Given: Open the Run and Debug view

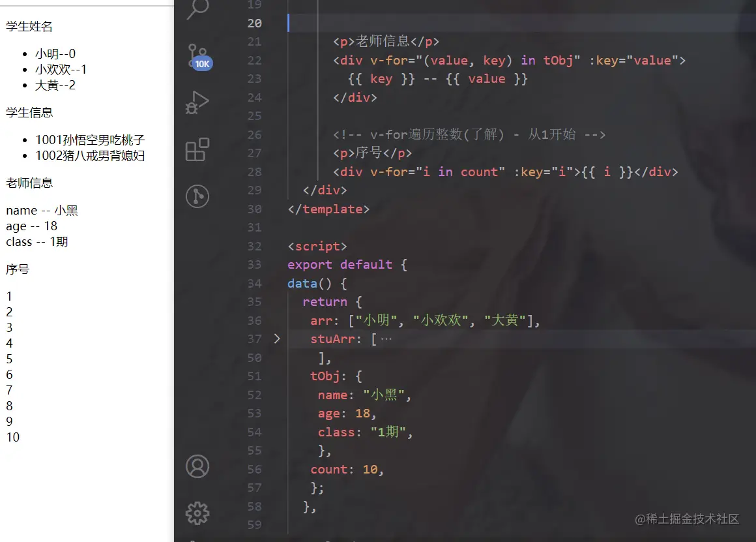Looking at the screenshot, I should pyautogui.click(x=197, y=102).
